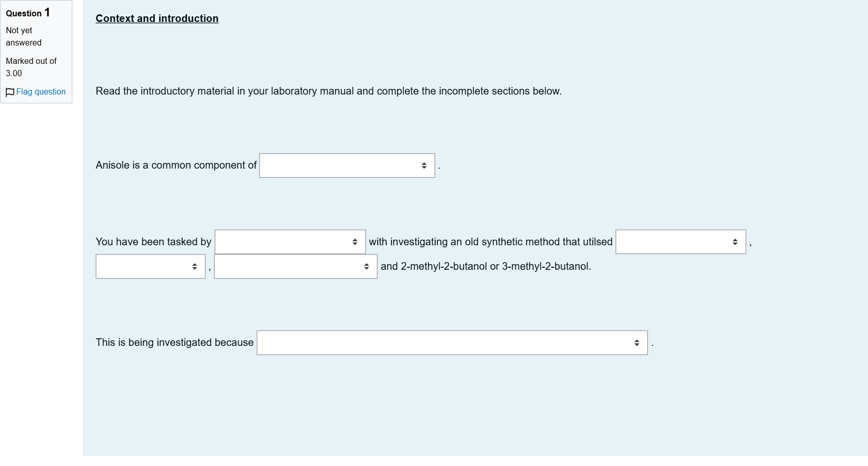868x466 pixels.
Task: Open the dropdown after 'method that utilsed'
Action: coord(681,242)
